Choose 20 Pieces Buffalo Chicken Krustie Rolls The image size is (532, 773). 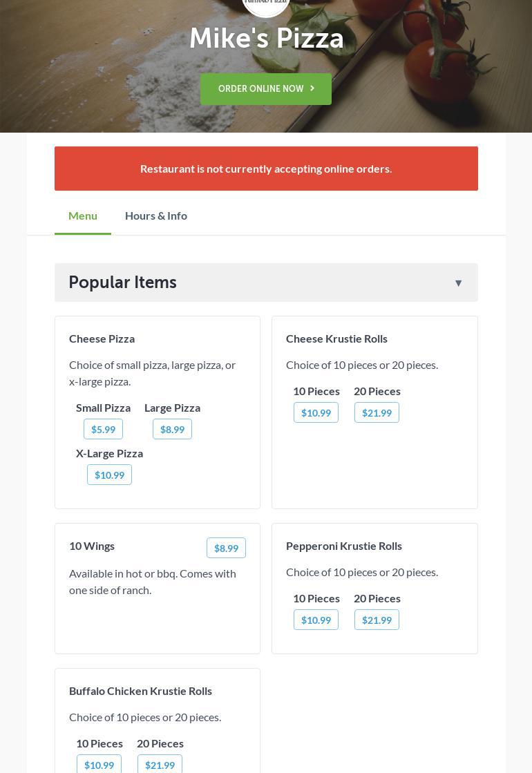160,764
